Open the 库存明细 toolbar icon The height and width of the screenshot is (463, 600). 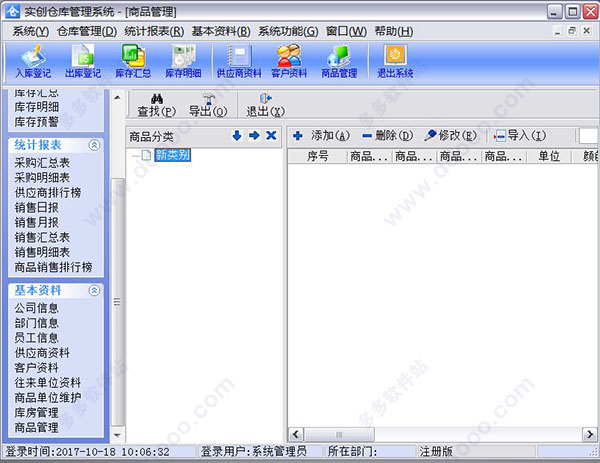[x=183, y=61]
